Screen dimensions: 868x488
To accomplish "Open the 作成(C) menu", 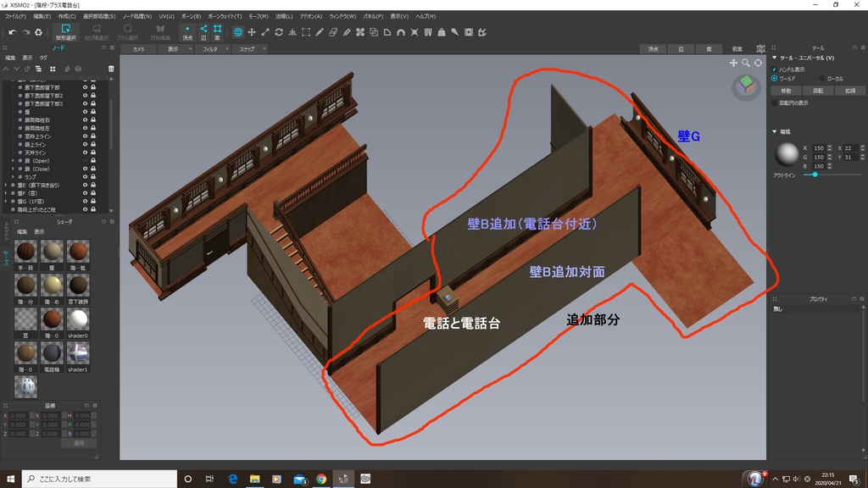I will point(67,16).
